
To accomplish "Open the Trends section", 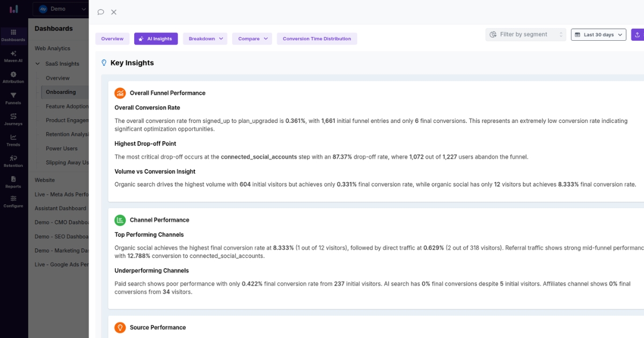I will pyautogui.click(x=13, y=140).
